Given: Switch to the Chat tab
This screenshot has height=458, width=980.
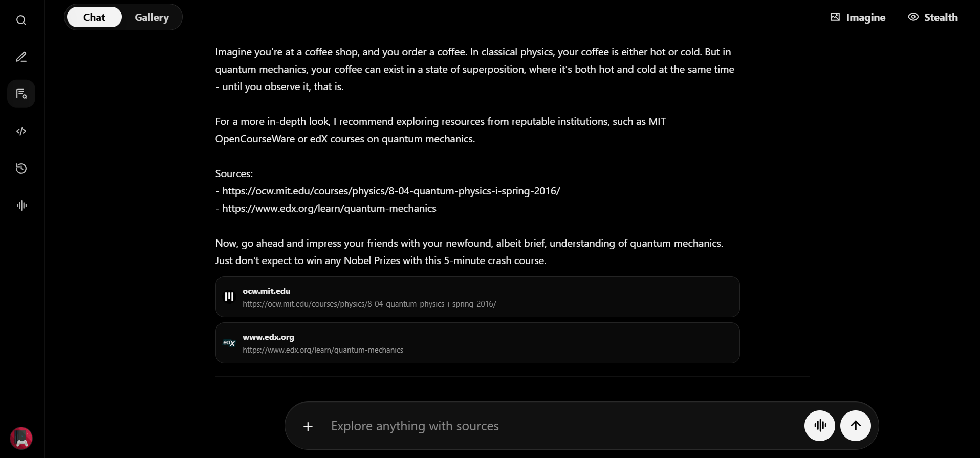Looking at the screenshot, I should (94, 17).
